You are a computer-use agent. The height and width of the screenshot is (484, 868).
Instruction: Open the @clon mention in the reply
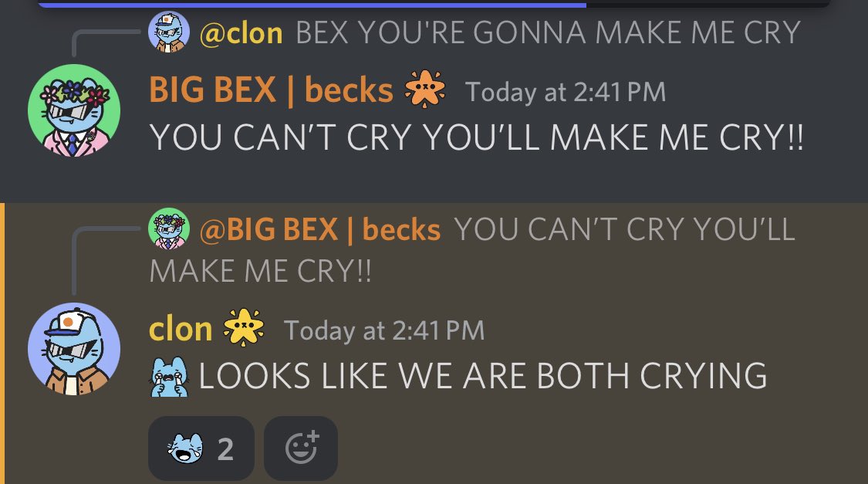[x=241, y=32]
